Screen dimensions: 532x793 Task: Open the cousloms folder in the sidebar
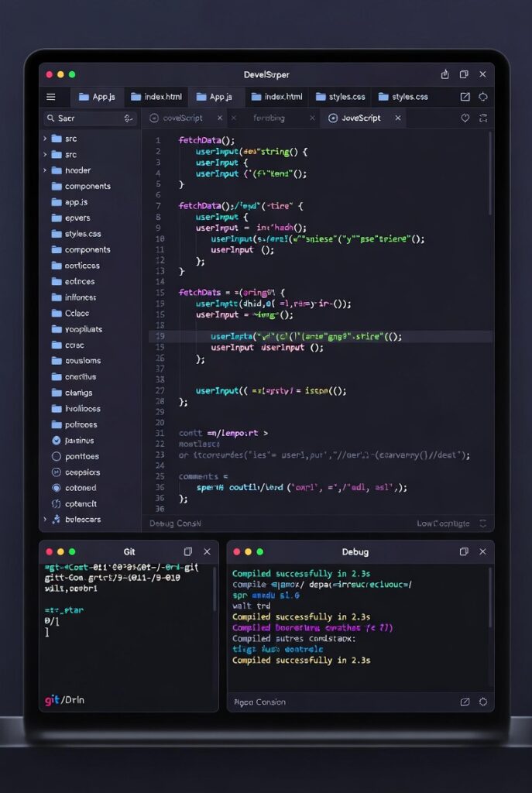coord(77,361)
